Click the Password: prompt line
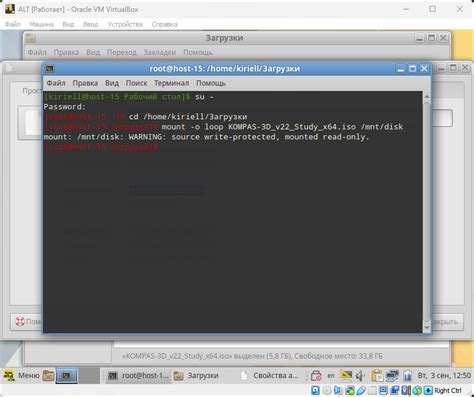This screenshot has height=397, width=474. pos(65,107)
